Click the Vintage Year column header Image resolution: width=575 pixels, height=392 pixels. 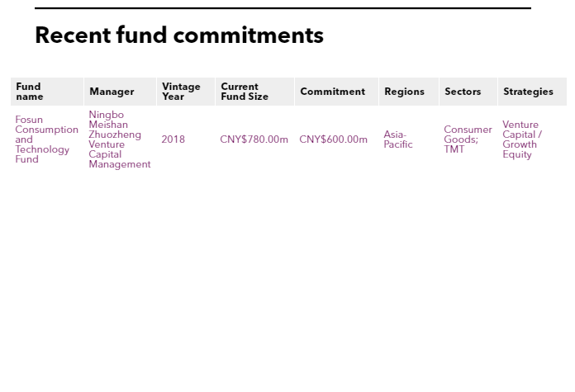pos(186,92)
